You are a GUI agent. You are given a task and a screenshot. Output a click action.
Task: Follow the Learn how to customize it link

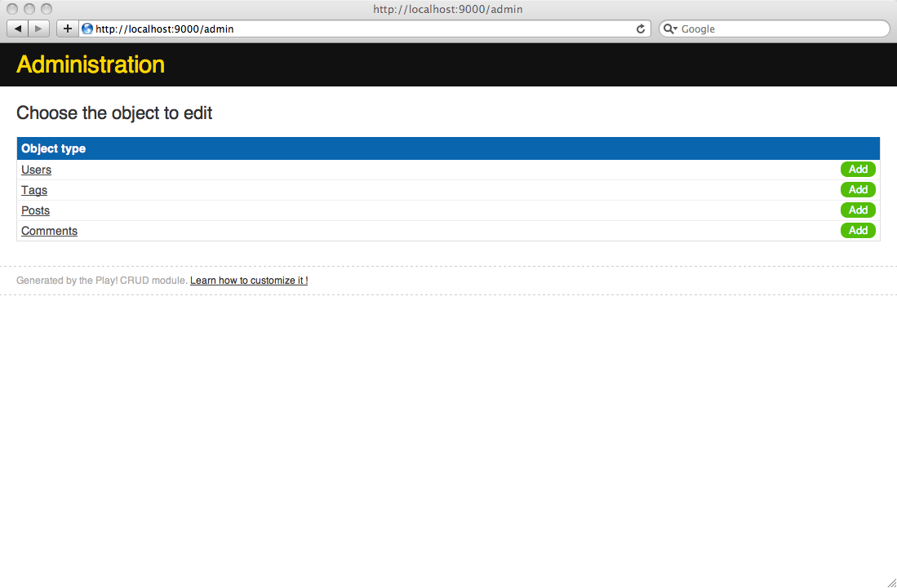coord(249,281)
